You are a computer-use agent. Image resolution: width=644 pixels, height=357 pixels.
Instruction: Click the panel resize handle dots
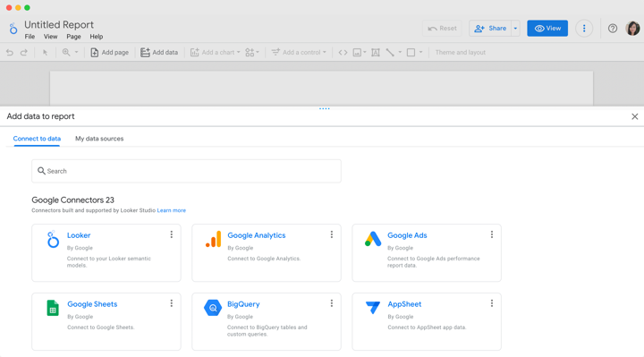pyautogui.click(x=325, y=109)
